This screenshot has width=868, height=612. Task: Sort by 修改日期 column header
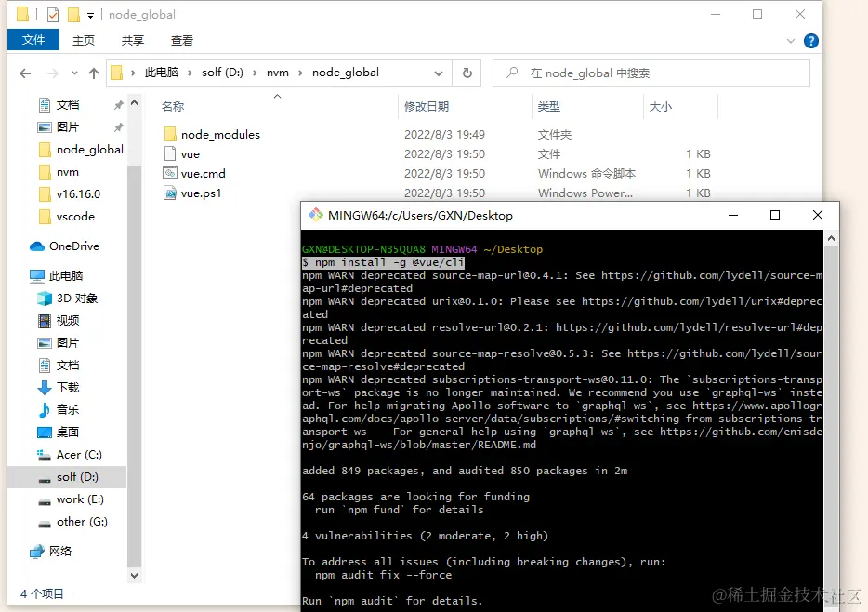427,106
